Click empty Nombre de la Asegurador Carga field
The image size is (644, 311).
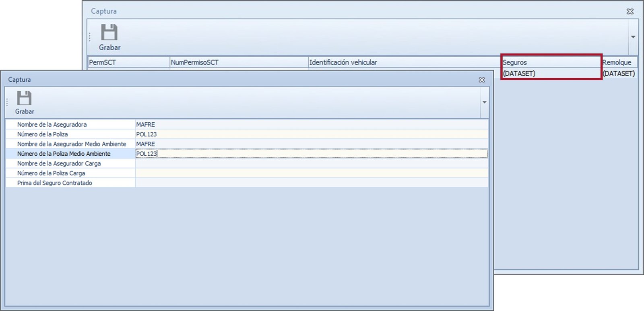312,163
